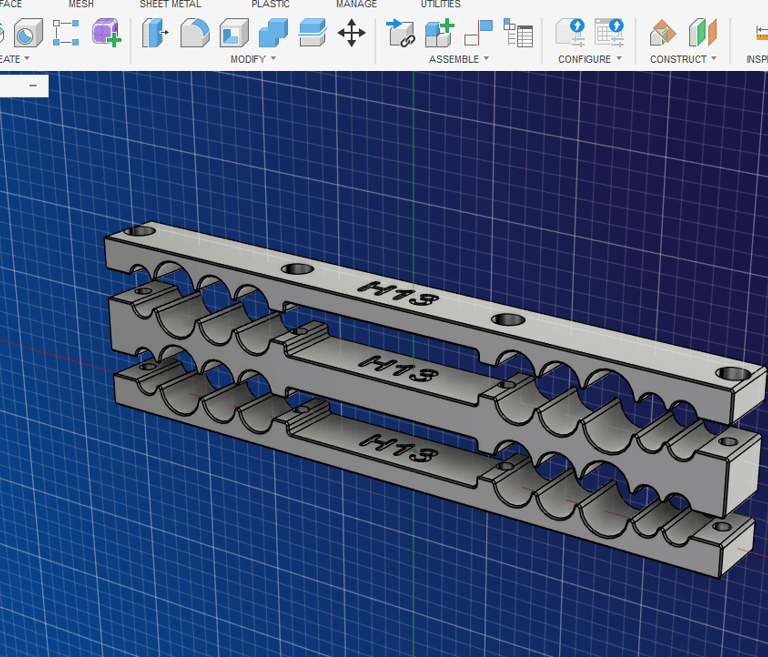This screenshot has width=768, height=657.
Task: Open the ASSEMBLE dropdown menu
Action: pos(458,59)
